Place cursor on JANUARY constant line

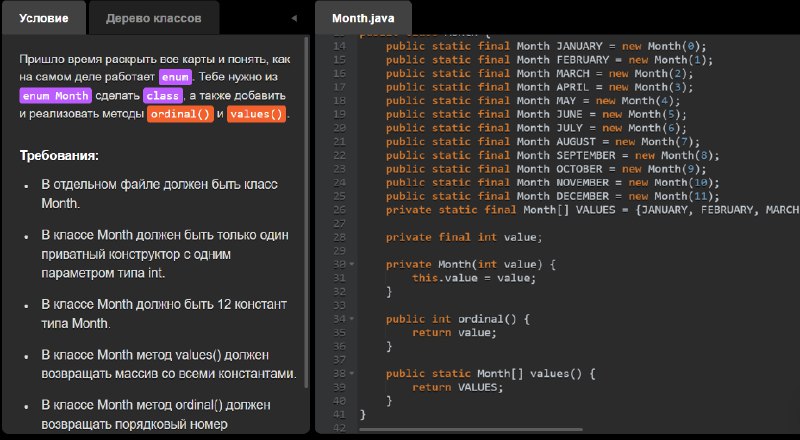point(546,46)
